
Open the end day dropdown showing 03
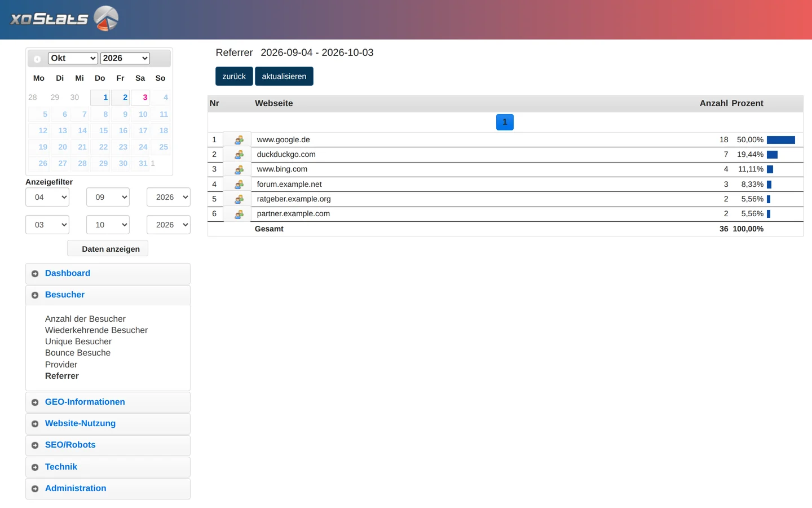coord(47,225)
